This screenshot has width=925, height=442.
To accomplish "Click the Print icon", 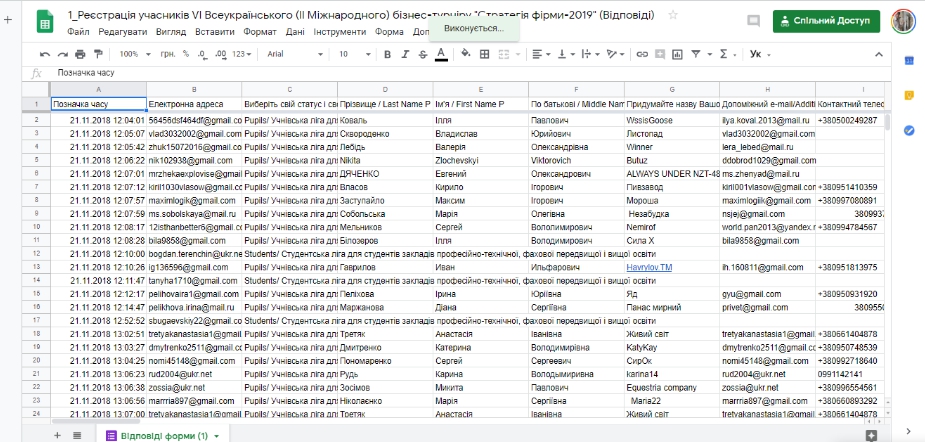I will (x=81, y=54).
